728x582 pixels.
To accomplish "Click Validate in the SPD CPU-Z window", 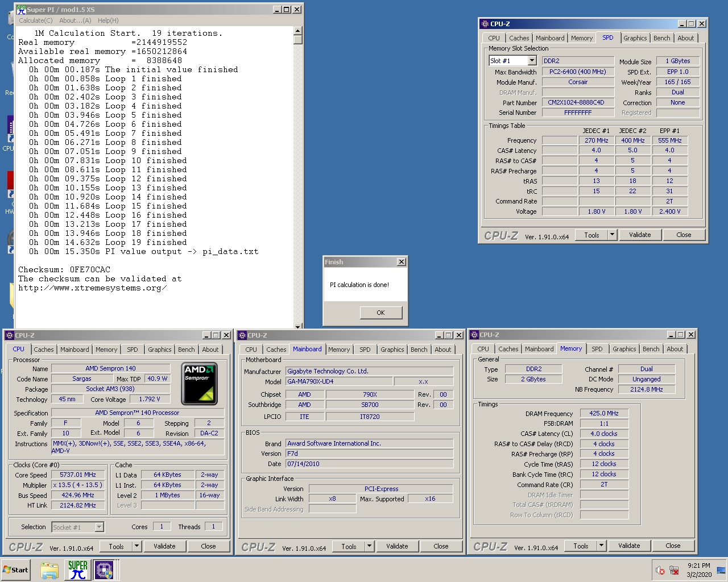I will coord(640,235).
